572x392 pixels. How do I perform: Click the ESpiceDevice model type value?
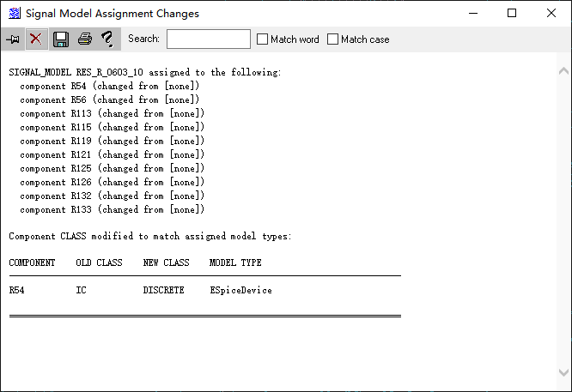click(x=240, y=291)
